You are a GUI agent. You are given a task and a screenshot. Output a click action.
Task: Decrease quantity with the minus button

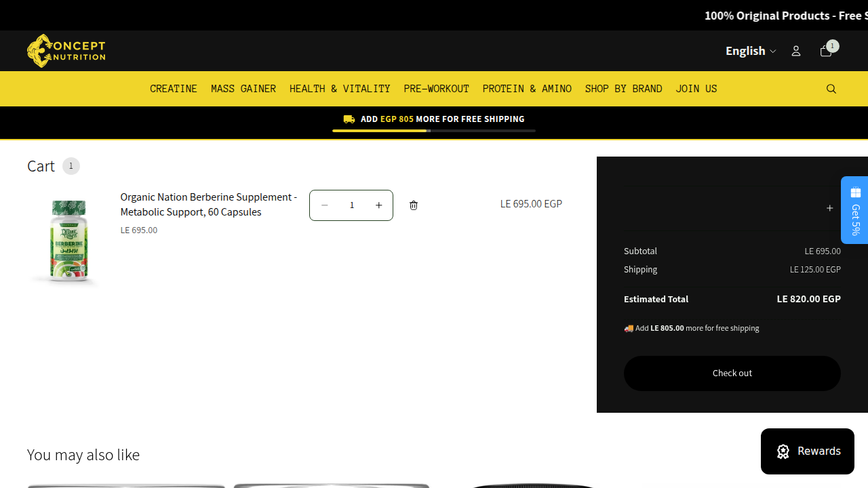(x=324, y=205)
